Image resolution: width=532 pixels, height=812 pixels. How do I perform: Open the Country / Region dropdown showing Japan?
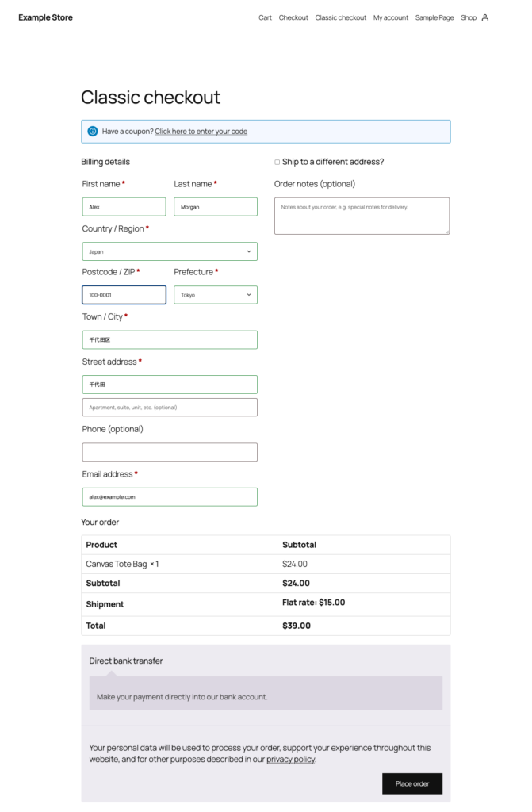(170, 251)
